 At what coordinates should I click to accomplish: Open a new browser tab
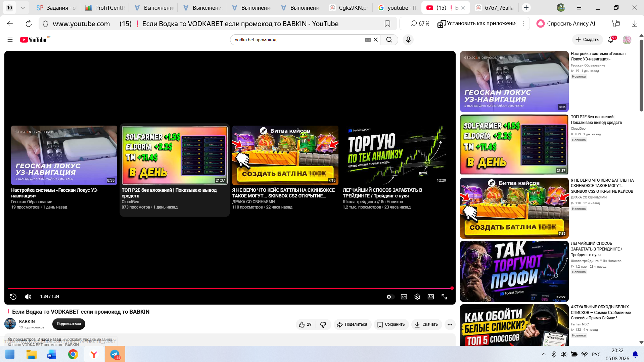click(526, 7)
